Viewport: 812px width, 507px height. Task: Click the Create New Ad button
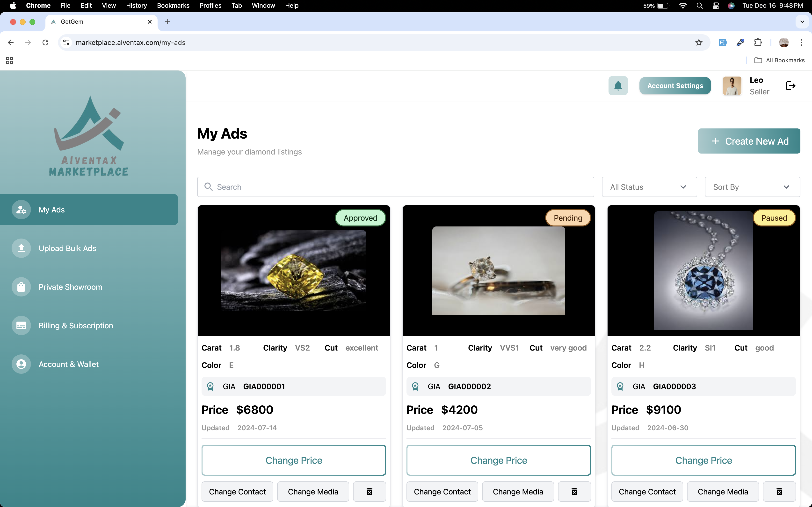[x=749, y=141]
